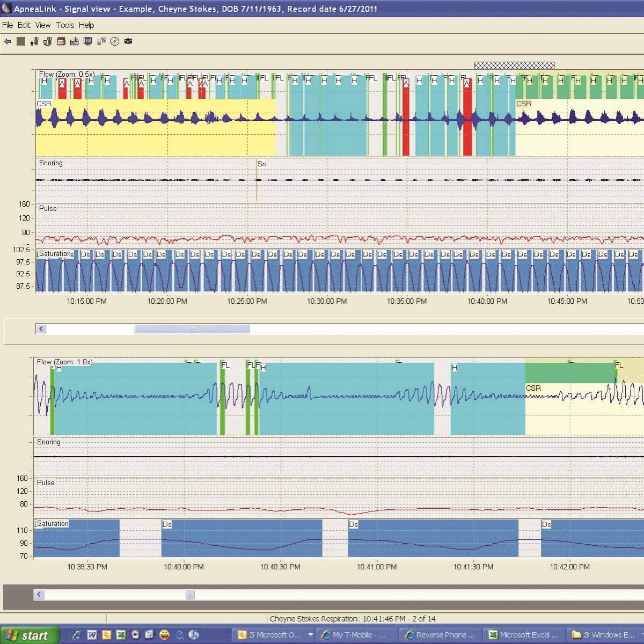Image resolution: width=644 pixels, height=644 pixels.
Task: Click the patient-with-device toolbar icon
Action: (34, 41)
